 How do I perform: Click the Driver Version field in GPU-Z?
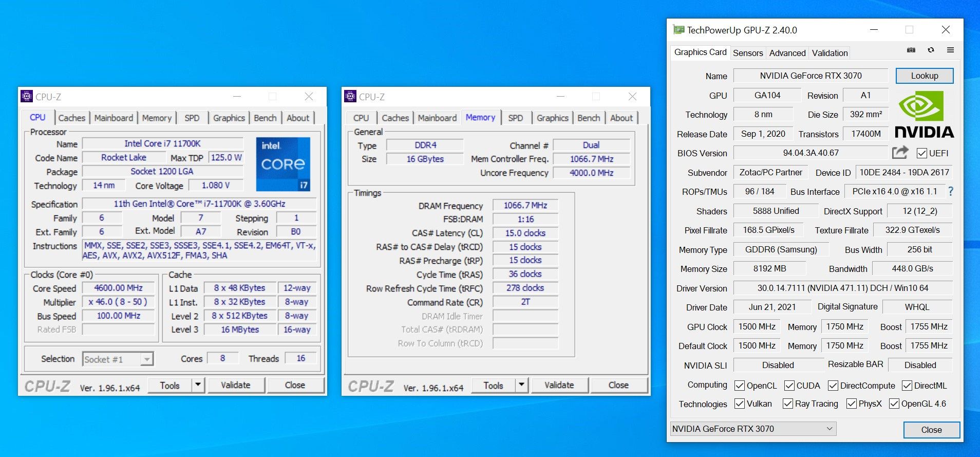pos(842,288)
